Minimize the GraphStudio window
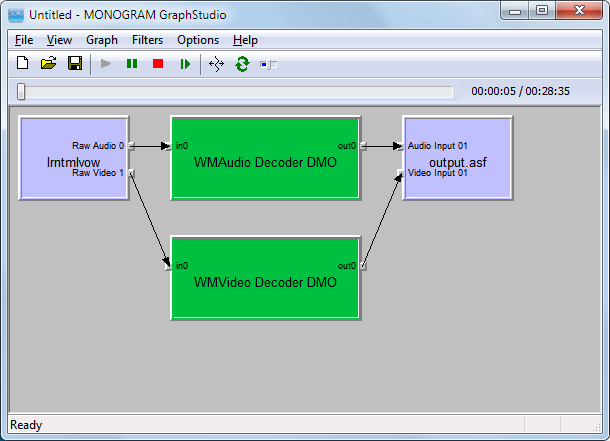 pyautogui.click(x=515, y=10)
